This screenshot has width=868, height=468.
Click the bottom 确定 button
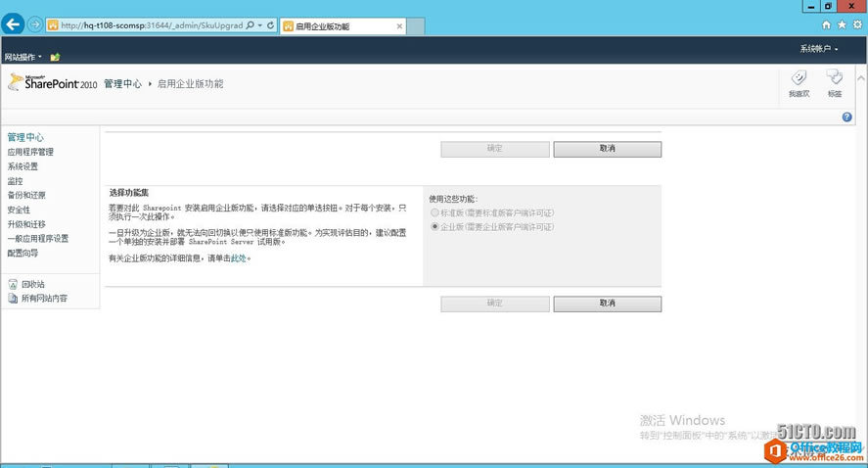click(495, 304)
